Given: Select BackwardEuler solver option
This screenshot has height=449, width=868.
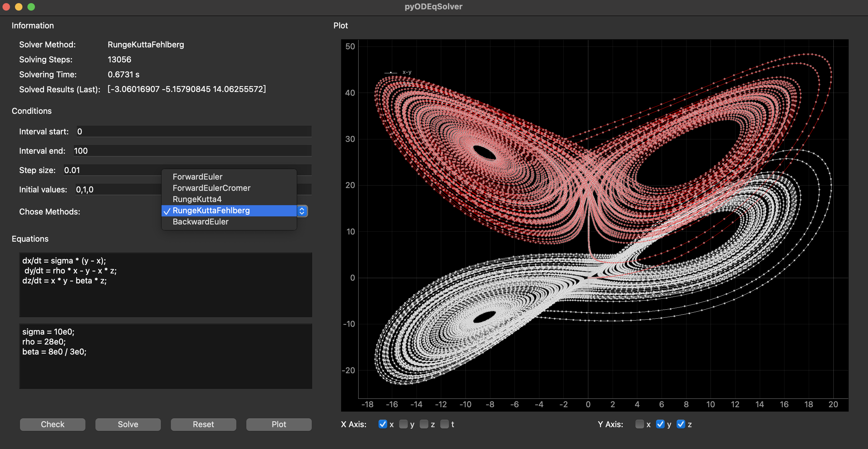Looking at the screenshot, I should coord(200,221).
